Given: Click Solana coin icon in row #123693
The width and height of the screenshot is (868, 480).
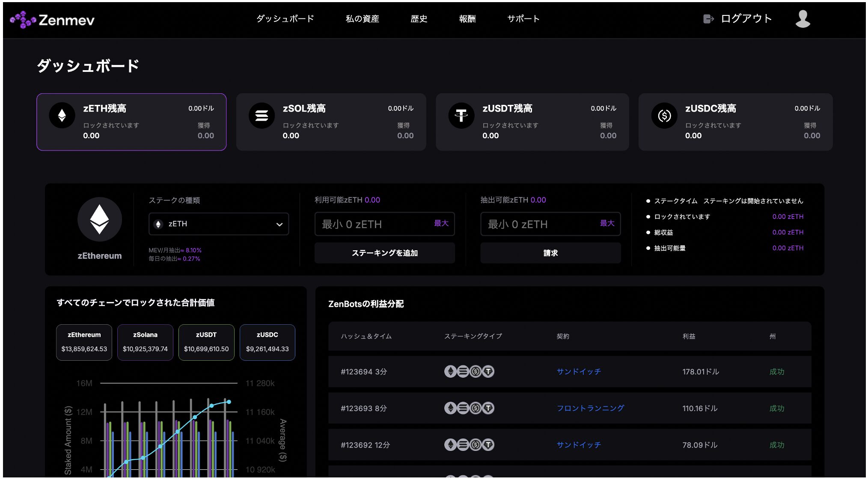Looking at the screenshot, I should tap(463, 408).
